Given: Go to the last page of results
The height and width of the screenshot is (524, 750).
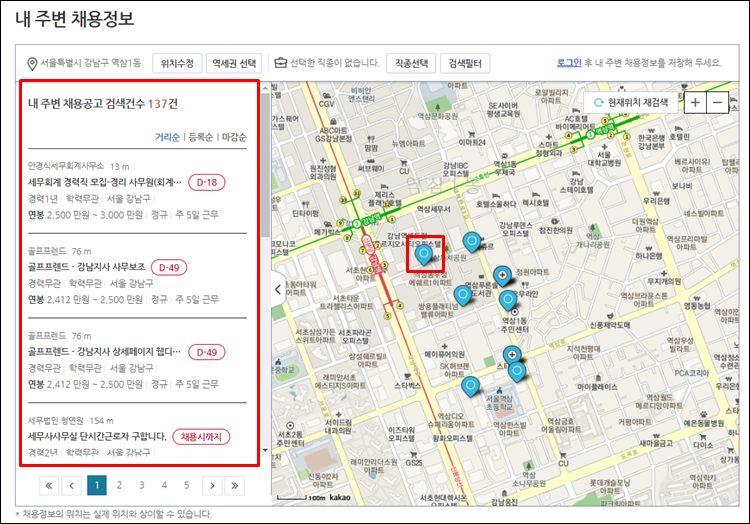Looking at the screenshot, I should 235,485.
